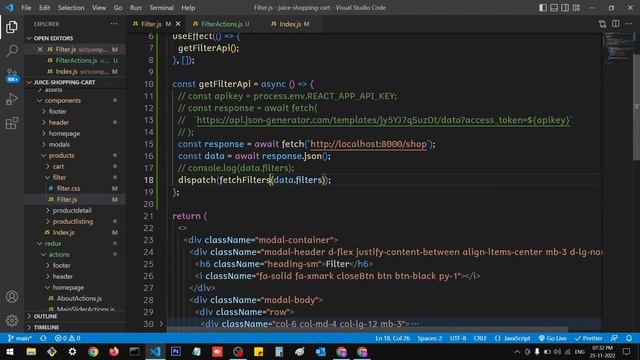
Task: Click the Prettier status bar item
Action: (588, 338)
